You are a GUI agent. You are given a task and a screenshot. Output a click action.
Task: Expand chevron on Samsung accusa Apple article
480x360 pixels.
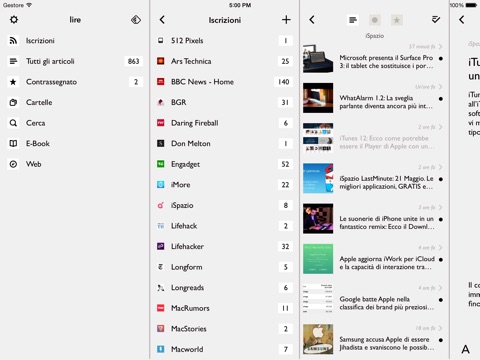click(x=441, y=328)
